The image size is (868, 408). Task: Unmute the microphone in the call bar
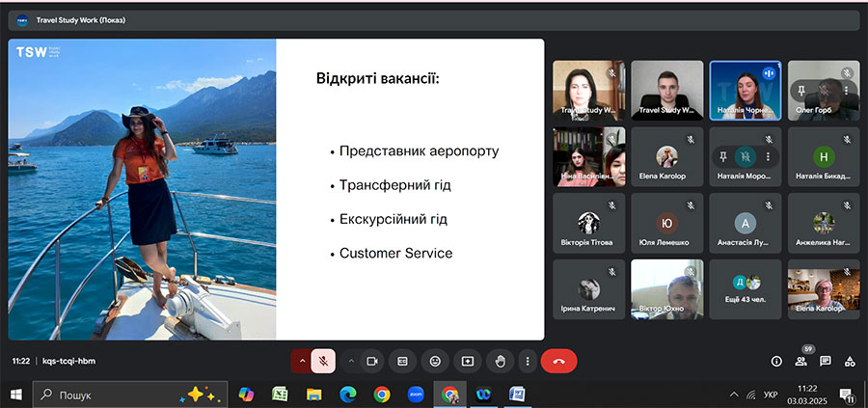click(324, 361)
